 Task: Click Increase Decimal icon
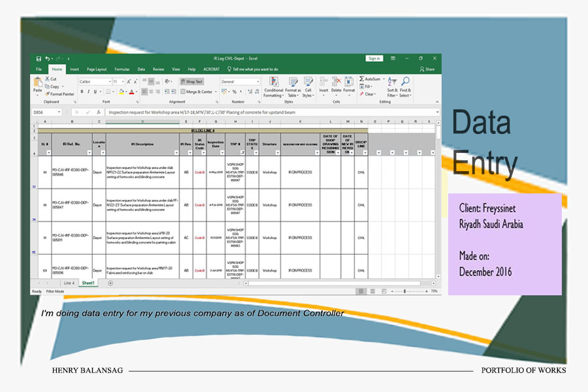[x=250, y=91]
